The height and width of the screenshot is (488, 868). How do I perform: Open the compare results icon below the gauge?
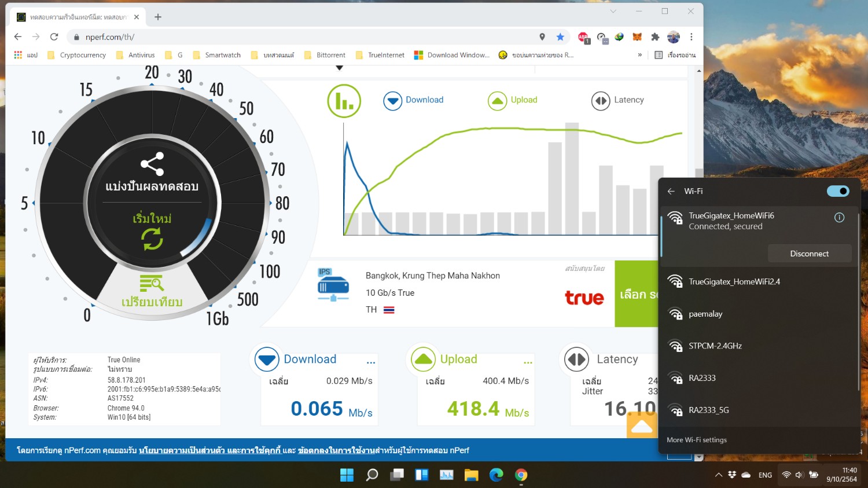[152, 284]
